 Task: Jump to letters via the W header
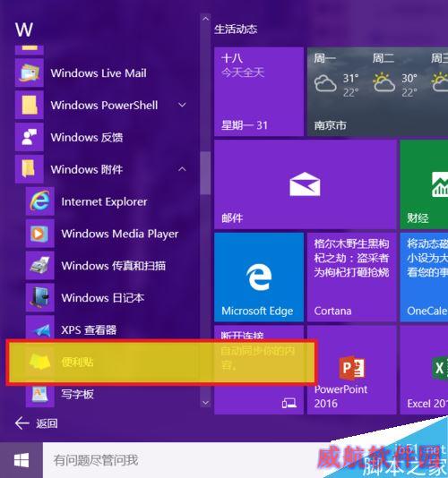point(24,30)
